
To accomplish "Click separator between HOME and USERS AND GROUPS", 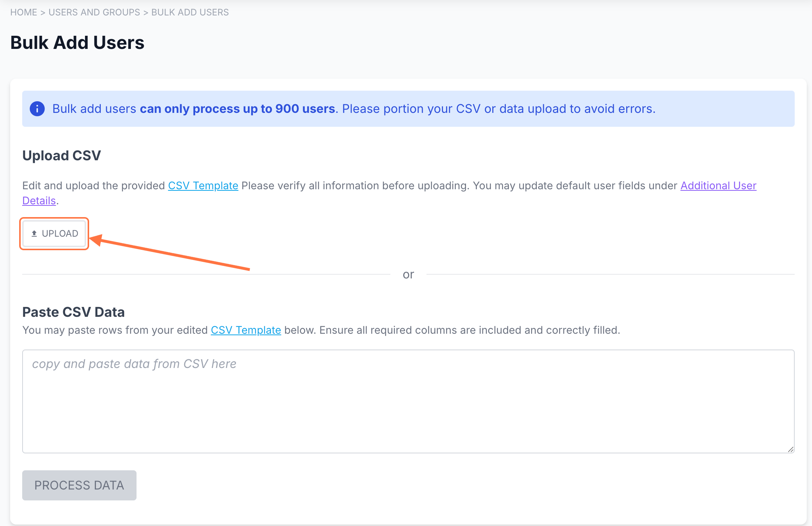I will coord(43,12).
